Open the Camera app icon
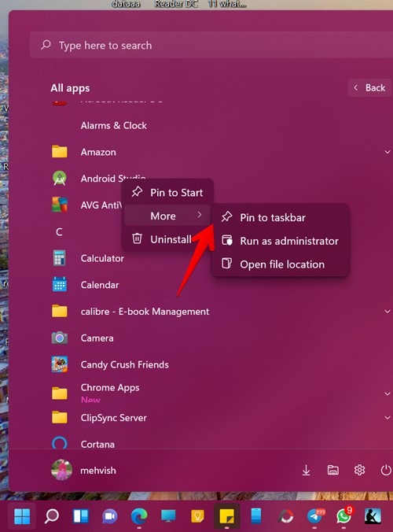 (x=60, y=338)
